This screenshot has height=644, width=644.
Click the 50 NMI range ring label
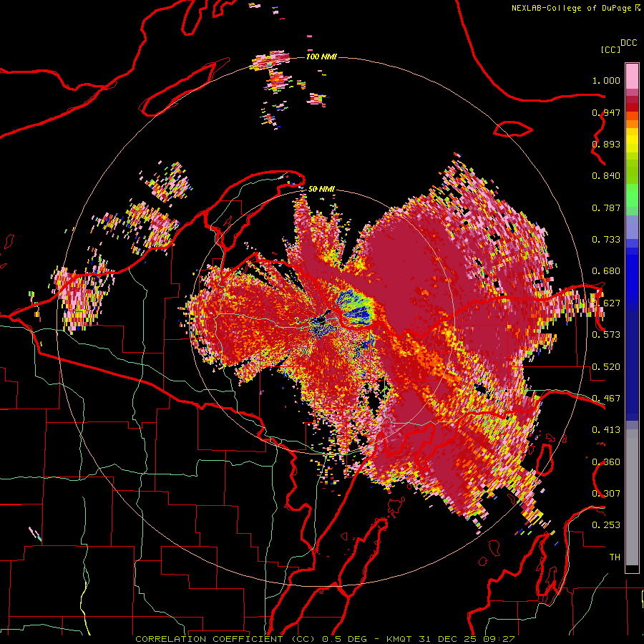click(321, 190)
